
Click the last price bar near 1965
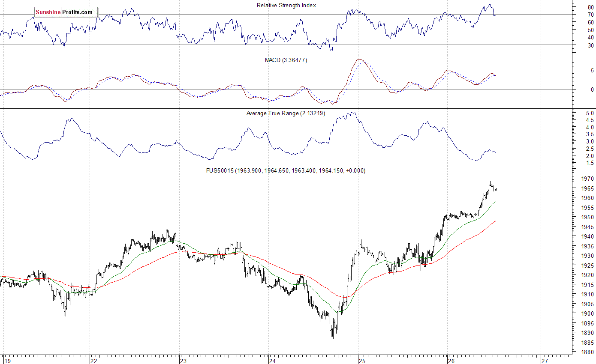tap(496, 189)
